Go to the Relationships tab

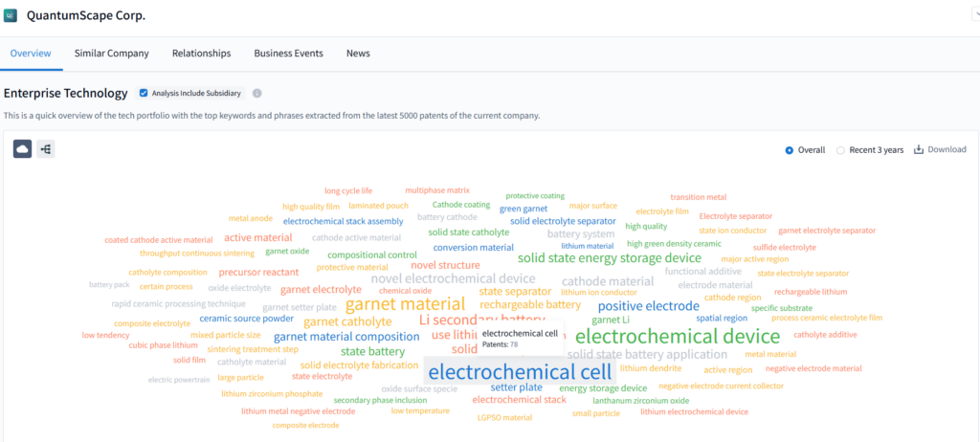pos(201,54)
